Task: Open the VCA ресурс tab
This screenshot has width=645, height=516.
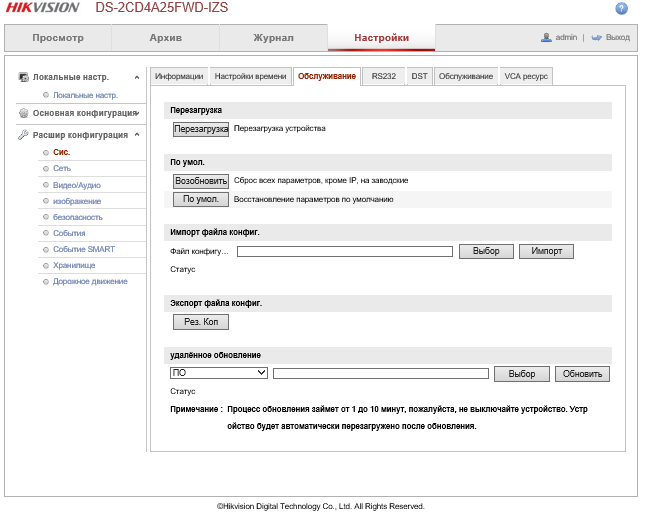Action: 525,76
